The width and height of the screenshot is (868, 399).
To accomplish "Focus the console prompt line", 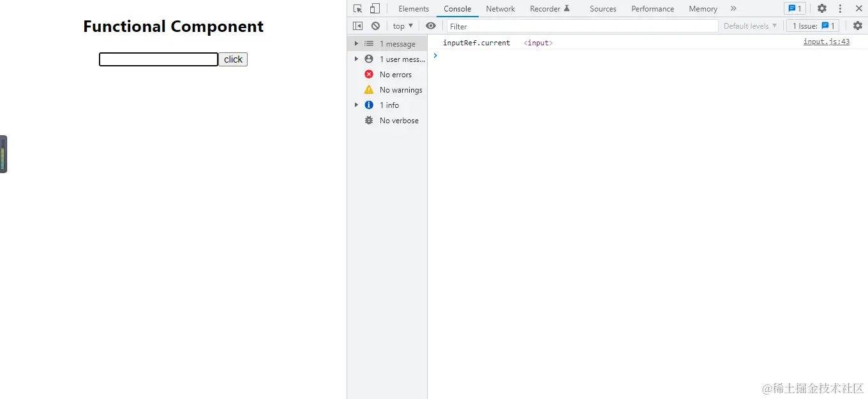I will tap(648, 56).
